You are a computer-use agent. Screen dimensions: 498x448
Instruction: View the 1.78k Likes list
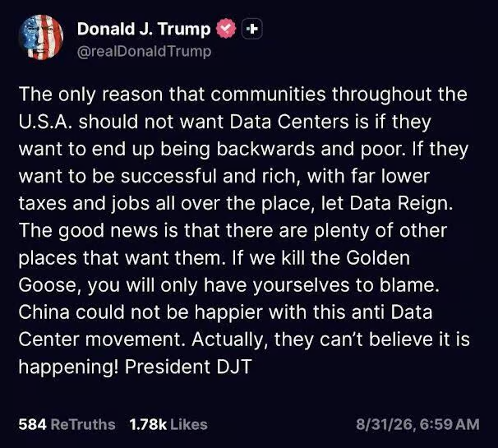coord(168,424)
